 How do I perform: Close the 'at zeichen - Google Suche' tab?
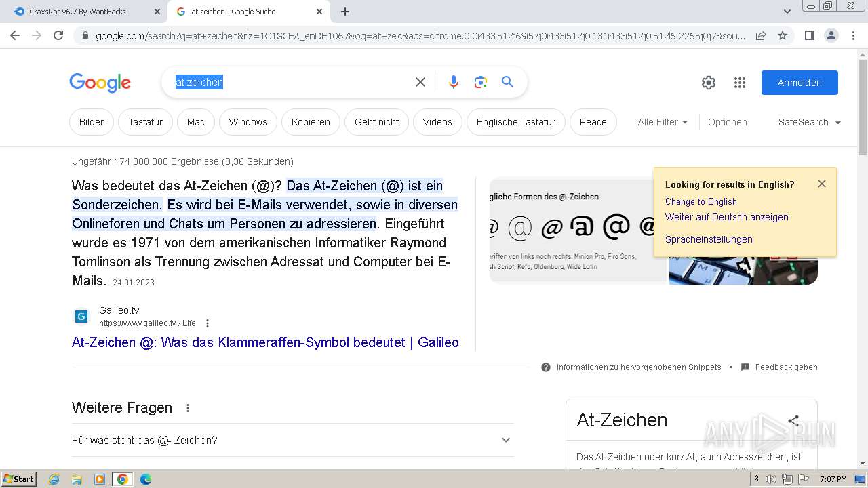319,12
